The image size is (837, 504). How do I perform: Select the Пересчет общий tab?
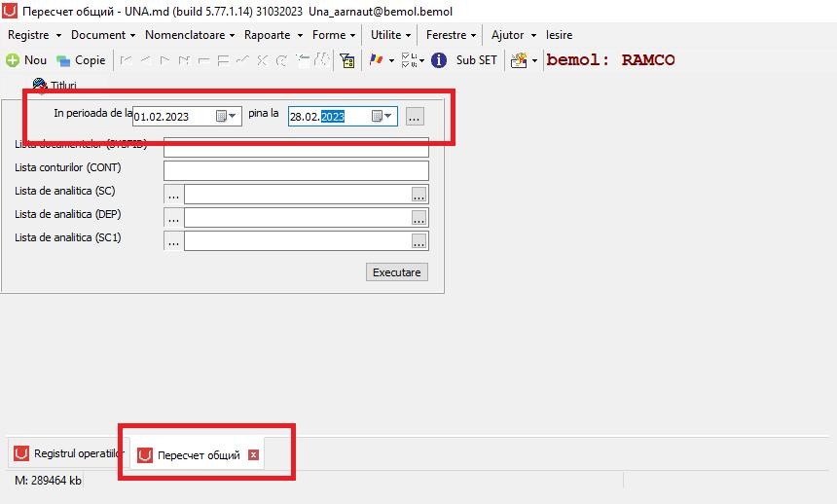pyautogui.click(x=199, y=455)
